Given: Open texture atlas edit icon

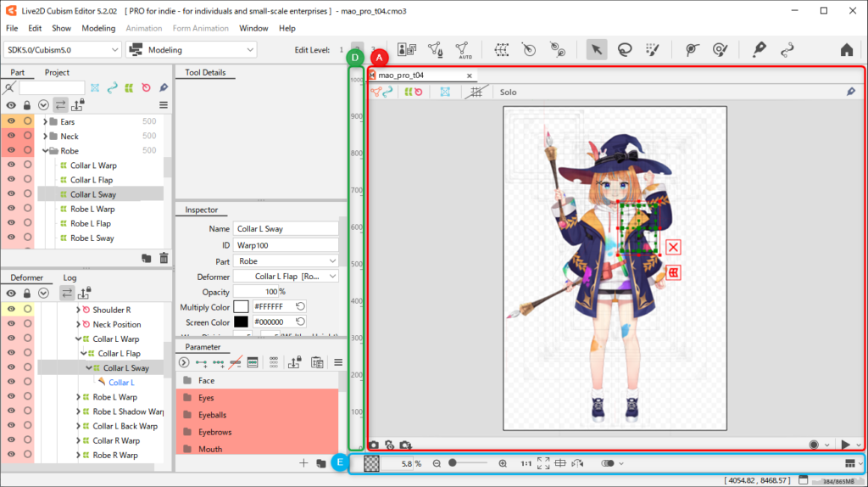Looking at the screenshot, I should coord(407,50).
